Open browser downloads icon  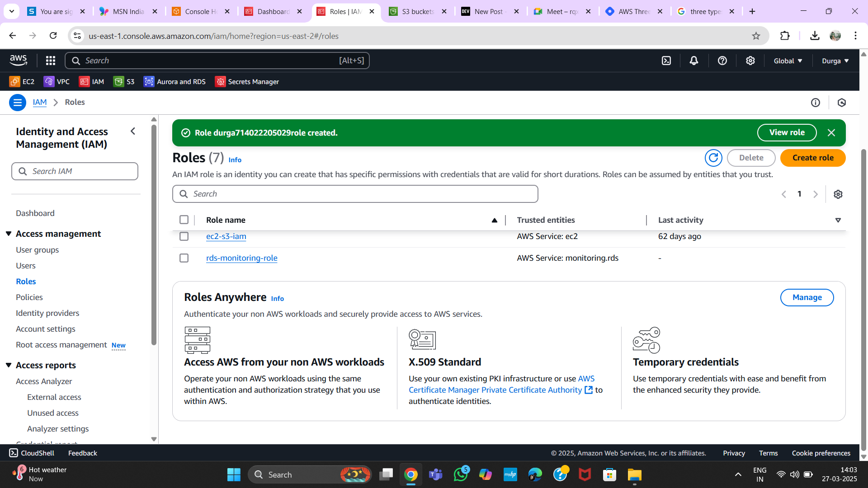815,36
